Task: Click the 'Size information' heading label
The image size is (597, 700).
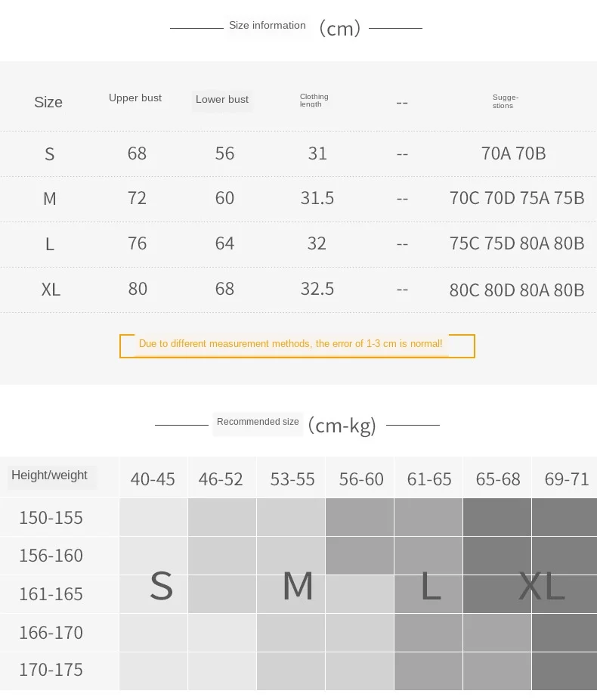Action: tap(268, 26)
